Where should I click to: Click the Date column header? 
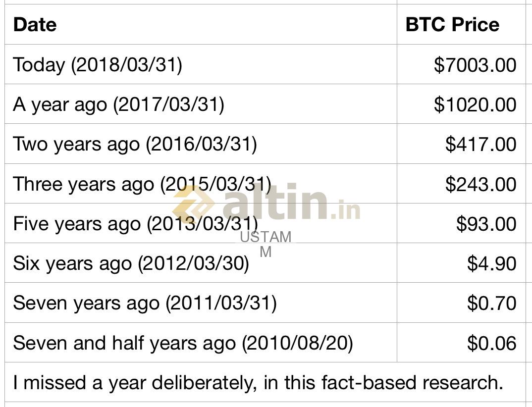[201, 24]
